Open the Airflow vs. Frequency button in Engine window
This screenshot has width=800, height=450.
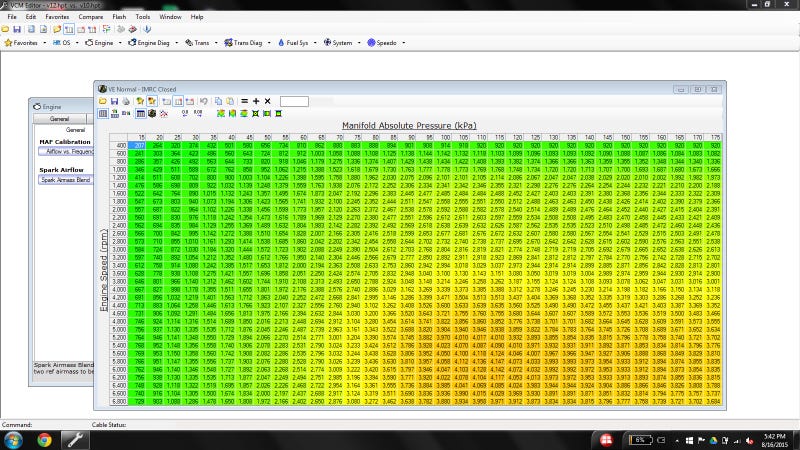coord(66,152)
